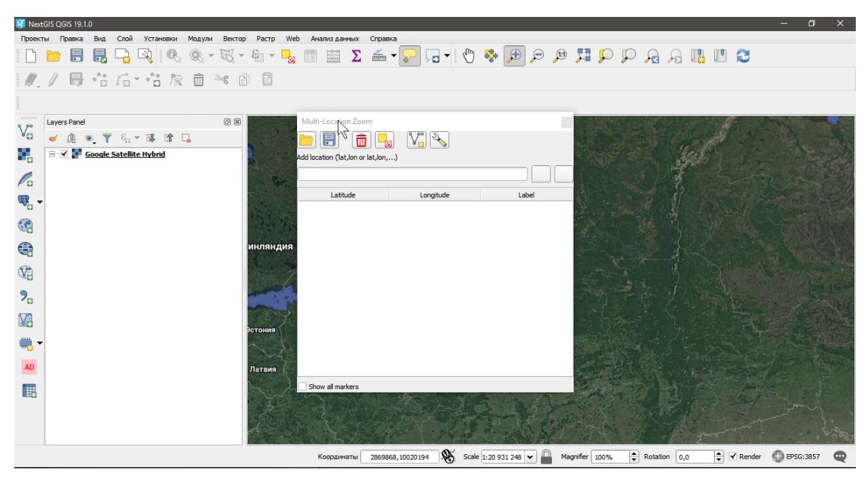The height and width of the screenshot is (488, 868).
Task: Open the Scale dropdown list
Action: click(x=530, y=457)
